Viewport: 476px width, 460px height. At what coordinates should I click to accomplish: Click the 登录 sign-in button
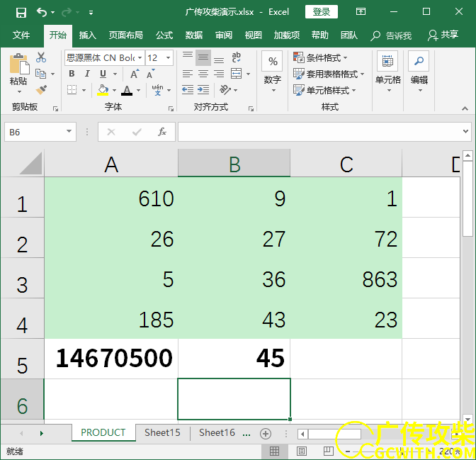pos(322,12)
